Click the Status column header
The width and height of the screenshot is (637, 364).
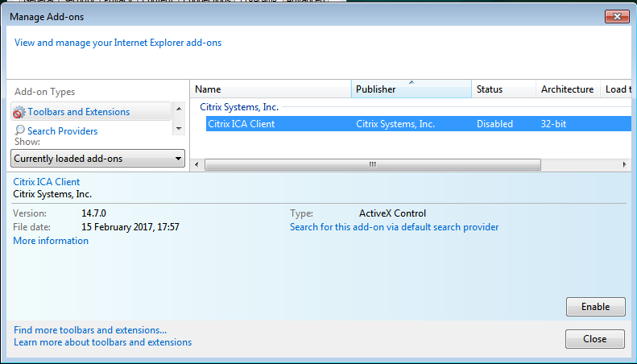[503, 89]
